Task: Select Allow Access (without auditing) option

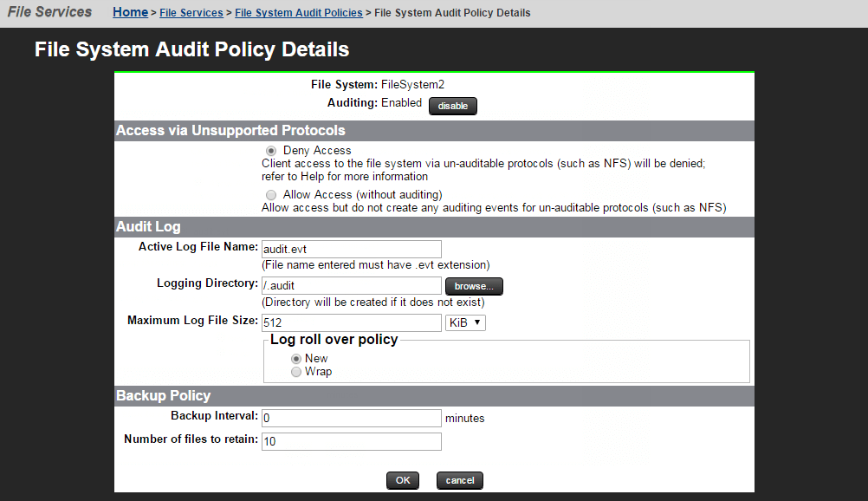Action: (270, 195)
